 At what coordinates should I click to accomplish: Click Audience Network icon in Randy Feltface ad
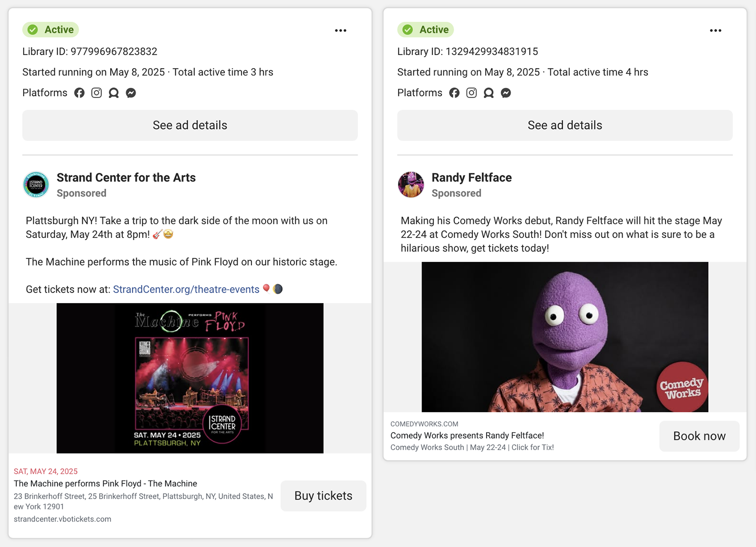pos(489,93)
